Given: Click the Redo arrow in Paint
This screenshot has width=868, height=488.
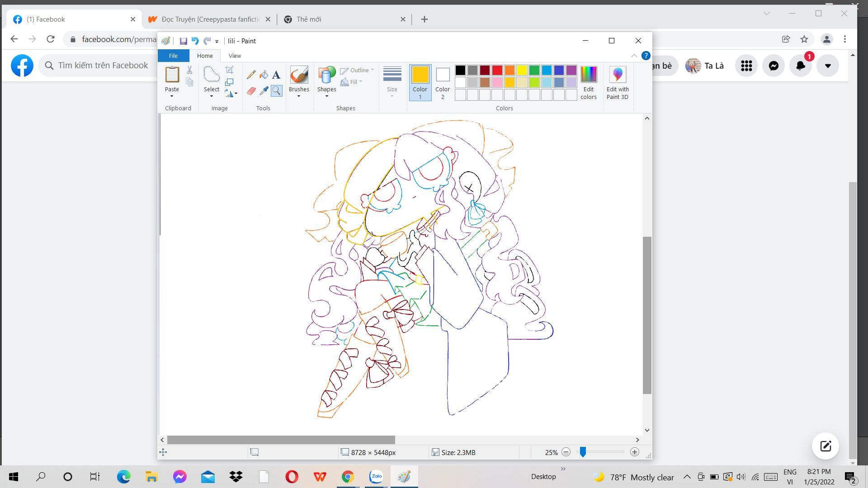Looking at the screenshot, I should (x=207, y=41).
